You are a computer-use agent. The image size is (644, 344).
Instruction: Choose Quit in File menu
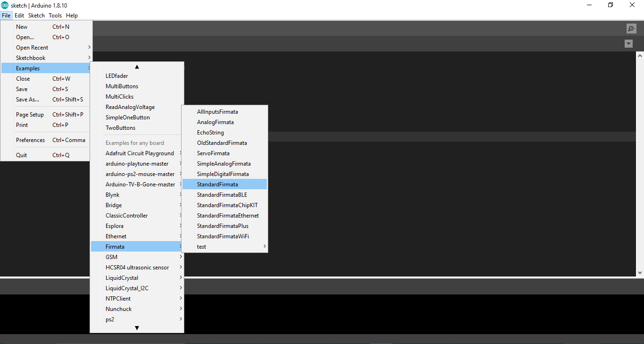[46, 155]
